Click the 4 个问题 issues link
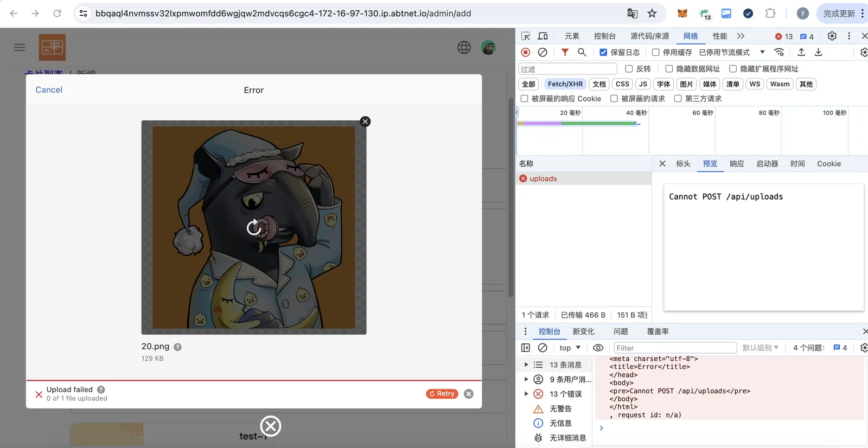The height and width of the screenshot is (448, 868). click(820, 348)
